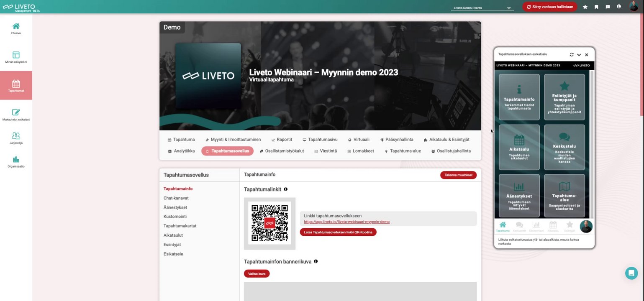Open the Viestintä tab

click(326, 151)
